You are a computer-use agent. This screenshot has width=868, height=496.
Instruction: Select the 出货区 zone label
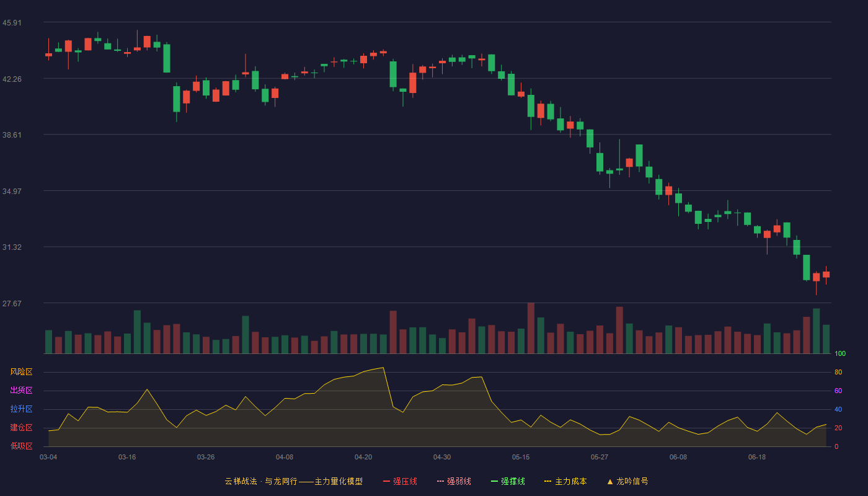21,391
